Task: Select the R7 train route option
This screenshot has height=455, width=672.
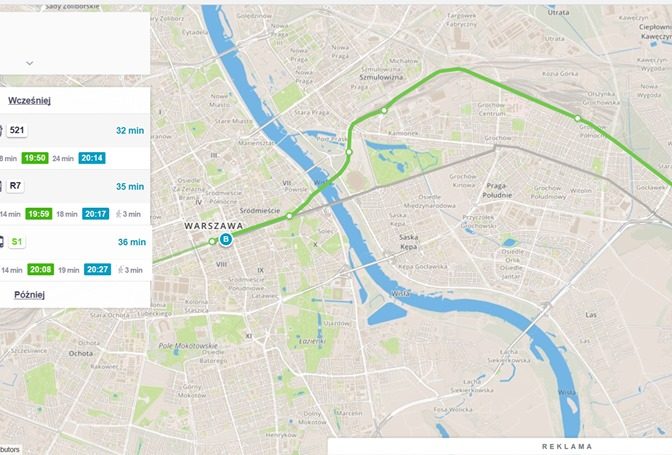Action: (75, 186)
